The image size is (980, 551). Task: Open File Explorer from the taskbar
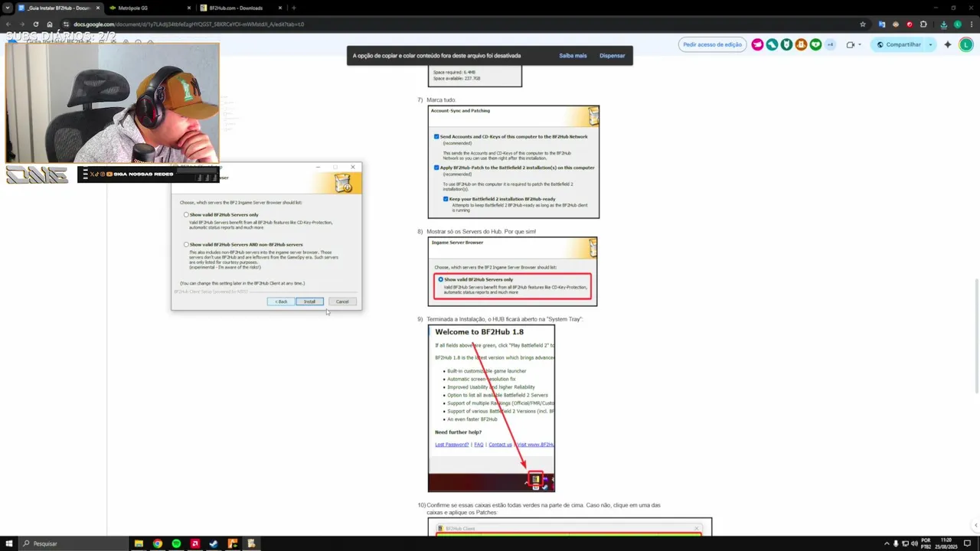click(139, 543)
